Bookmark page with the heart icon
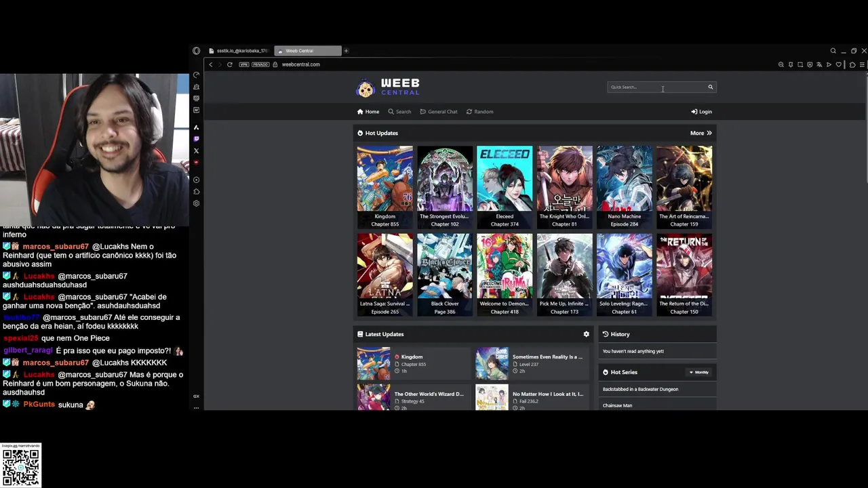 point(839,64)
